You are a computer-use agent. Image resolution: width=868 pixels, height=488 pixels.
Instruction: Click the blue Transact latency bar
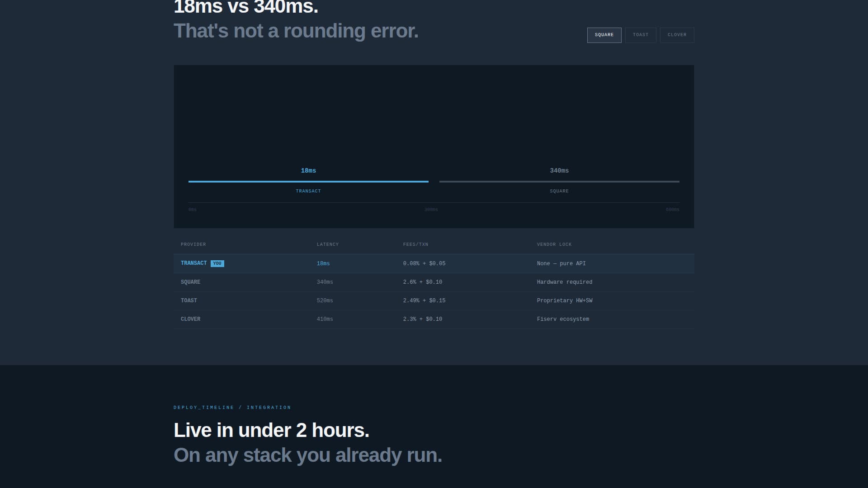(x=308, y=181)
